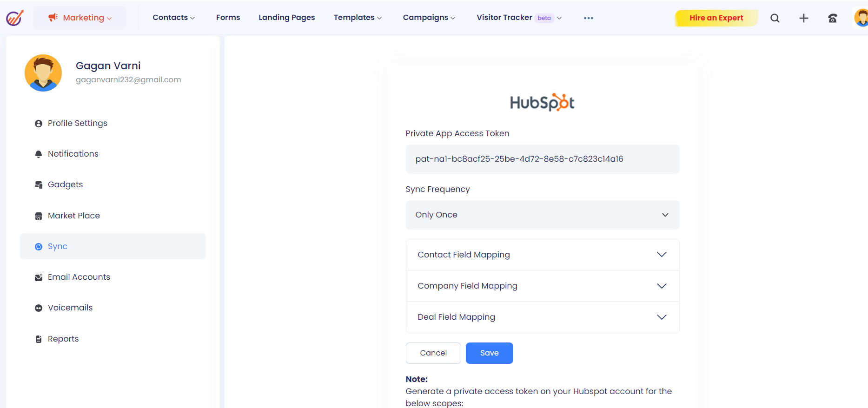Viewport: 868px width, 408px height.
Task: Click the three-dots more menu icon
Action: pyautogui.click(x=588, y=18)
